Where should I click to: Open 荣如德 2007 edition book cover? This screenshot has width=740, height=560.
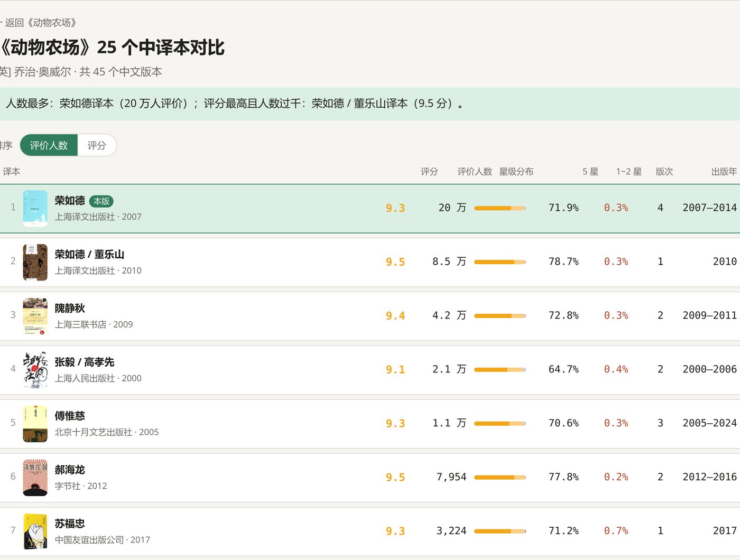[35, 209]
